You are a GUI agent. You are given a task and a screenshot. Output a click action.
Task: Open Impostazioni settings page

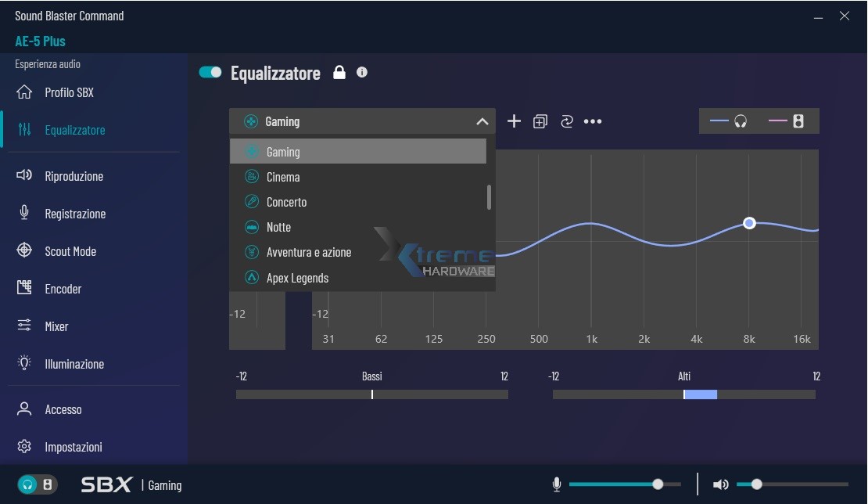click(x=74, y=447)
